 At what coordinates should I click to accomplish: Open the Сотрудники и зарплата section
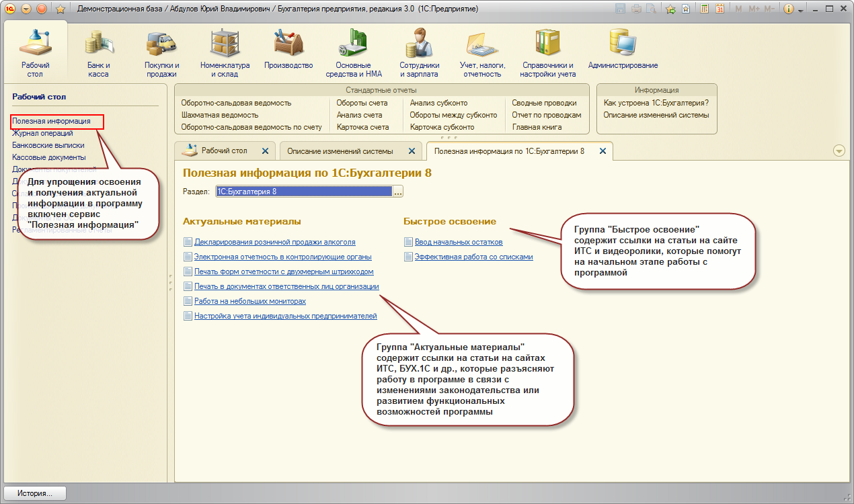(x=419, y=52)
